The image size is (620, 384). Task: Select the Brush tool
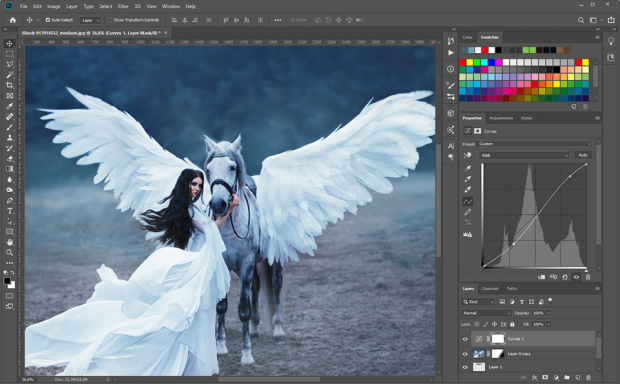(9, 127)
